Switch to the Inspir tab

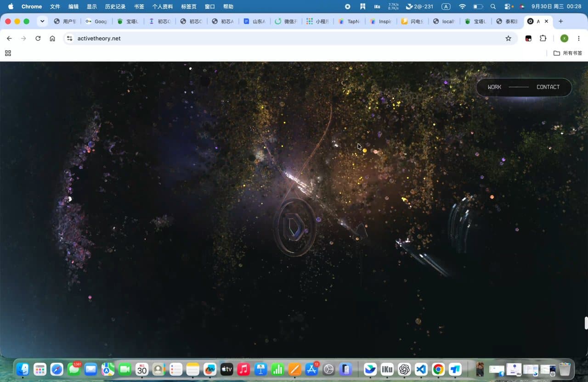point(380,22)
